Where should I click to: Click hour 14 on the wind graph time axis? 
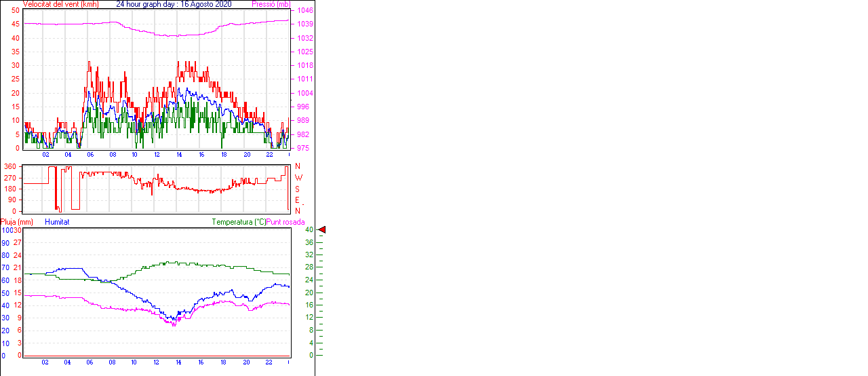[x=179, y=155]
